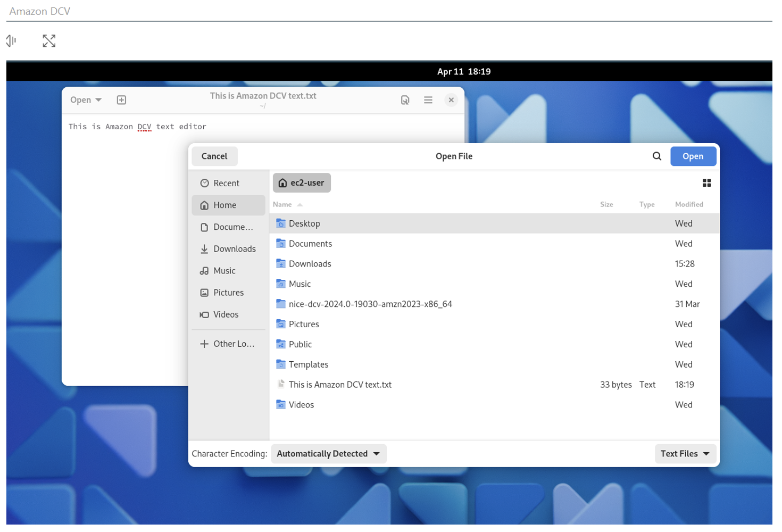Screen dimensions: 782x532
Task: Expand the Open dropdown in text editor header
Action: pyautogui.click(x=86, y=100)
